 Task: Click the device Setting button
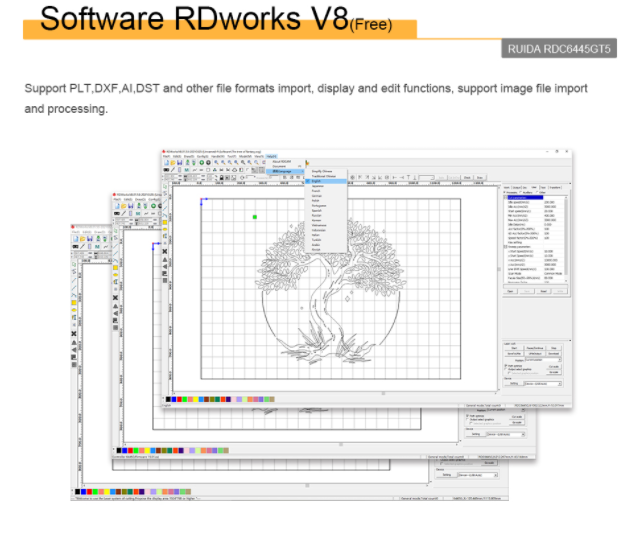(x=512, y=383)
